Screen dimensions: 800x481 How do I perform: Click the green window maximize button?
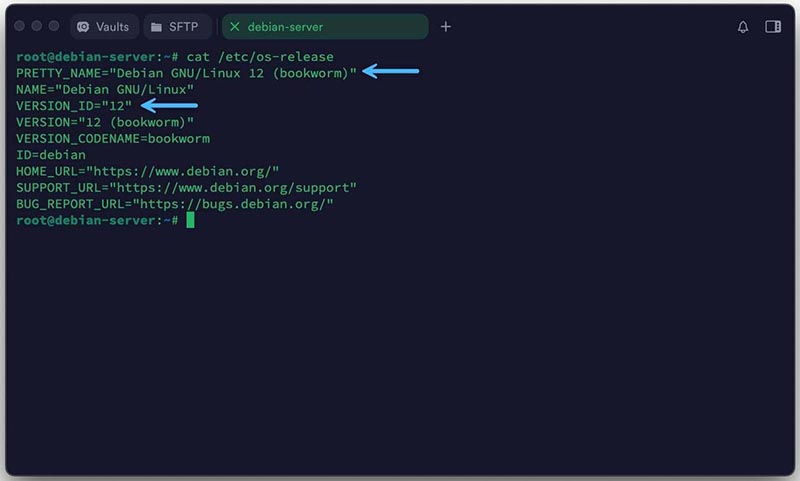(54, 27)
